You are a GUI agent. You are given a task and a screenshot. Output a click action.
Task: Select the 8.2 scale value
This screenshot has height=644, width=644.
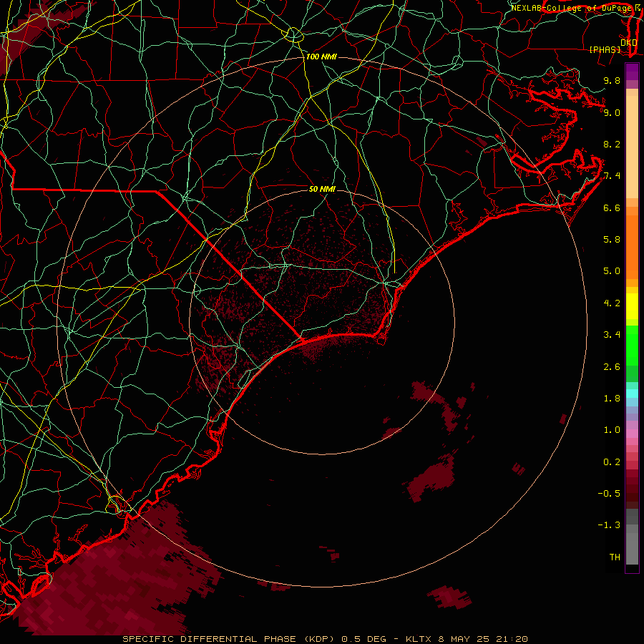[612, 144]
